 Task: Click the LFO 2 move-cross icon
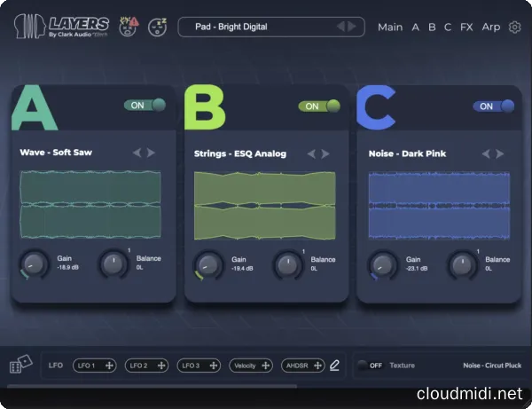(x=161, y=366)
